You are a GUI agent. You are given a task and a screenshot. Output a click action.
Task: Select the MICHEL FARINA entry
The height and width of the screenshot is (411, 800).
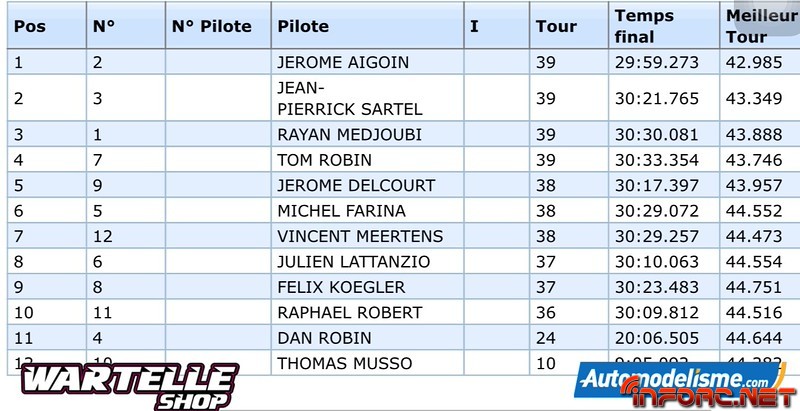coord(341,211)
